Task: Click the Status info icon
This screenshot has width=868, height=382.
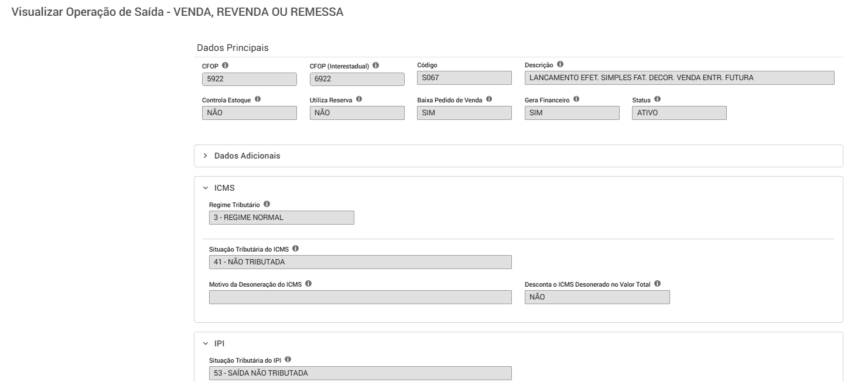Action: coord(658,99)
